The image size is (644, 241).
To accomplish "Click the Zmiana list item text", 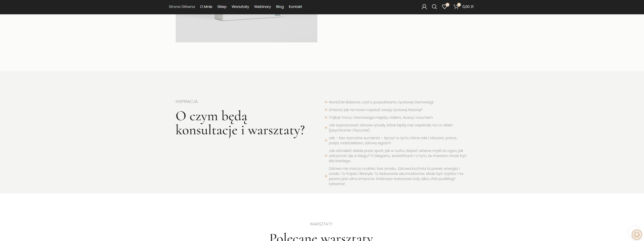I will (x=375, y=110).
